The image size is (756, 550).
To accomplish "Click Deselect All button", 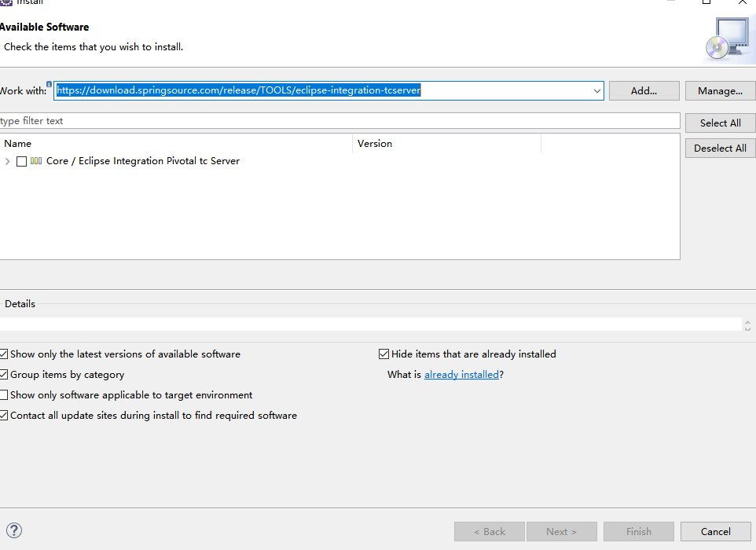I will click(721, 148).
